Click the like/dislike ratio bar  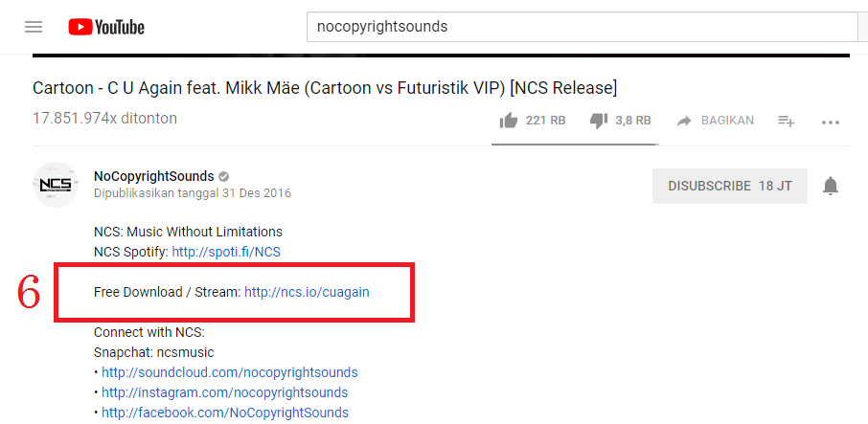(574, 145)
